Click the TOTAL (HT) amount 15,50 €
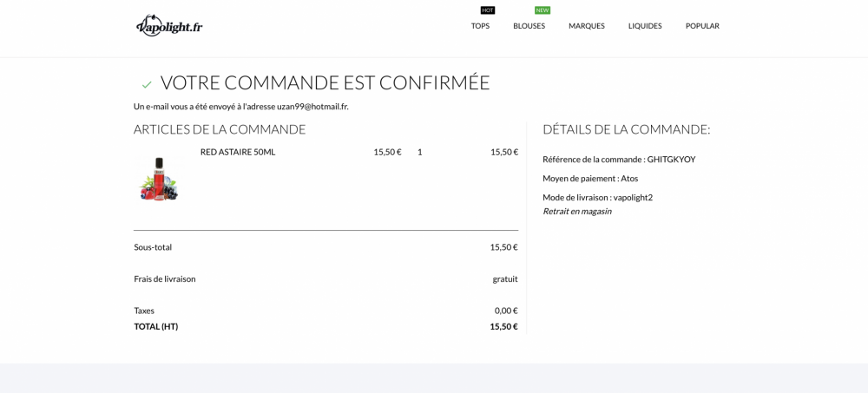The width and height of the screenshot is (868, 393). [x=503, y=327]
